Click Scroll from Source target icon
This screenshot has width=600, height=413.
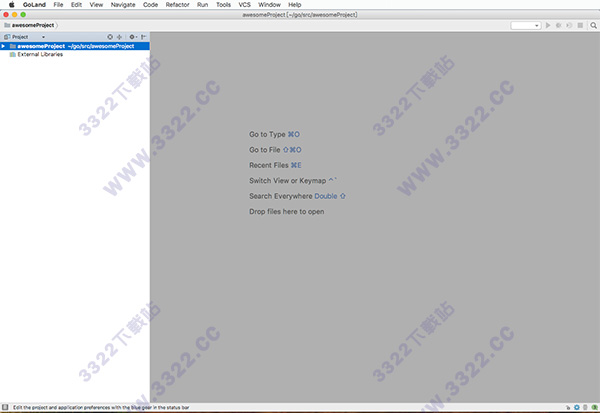pyautogui.click(x=110, y=37)
